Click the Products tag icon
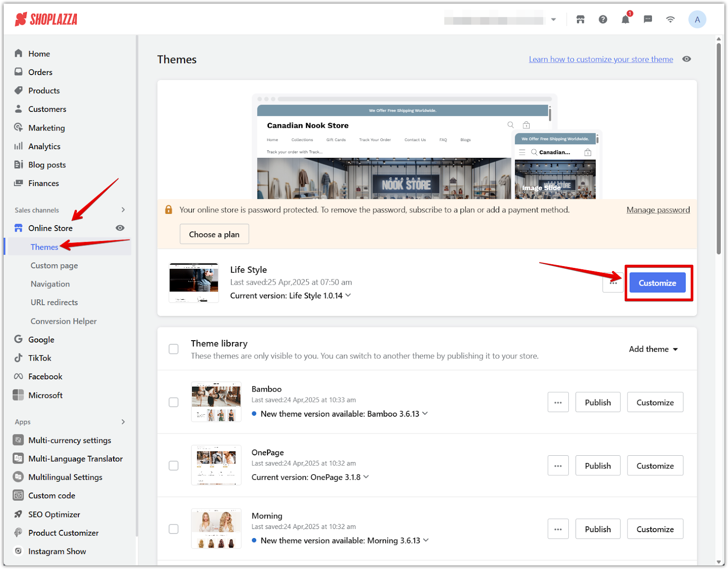728x569 pixels. 18,91
